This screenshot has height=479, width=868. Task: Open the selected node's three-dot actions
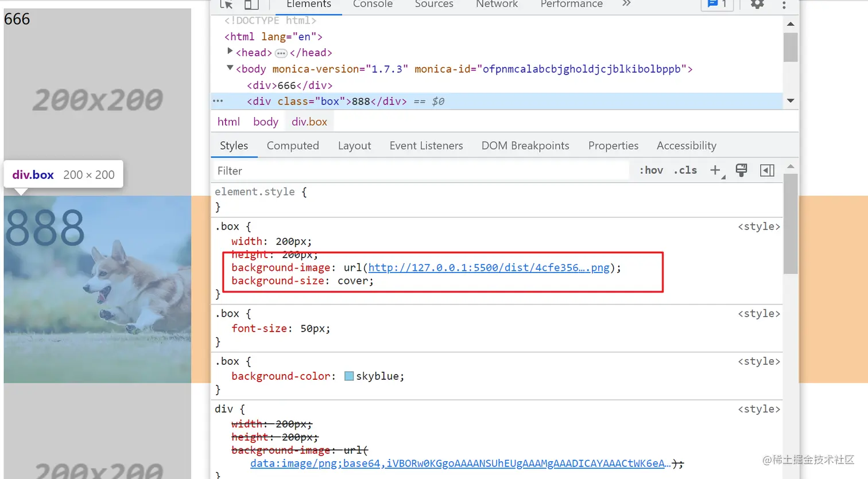(x=218, y=101)
